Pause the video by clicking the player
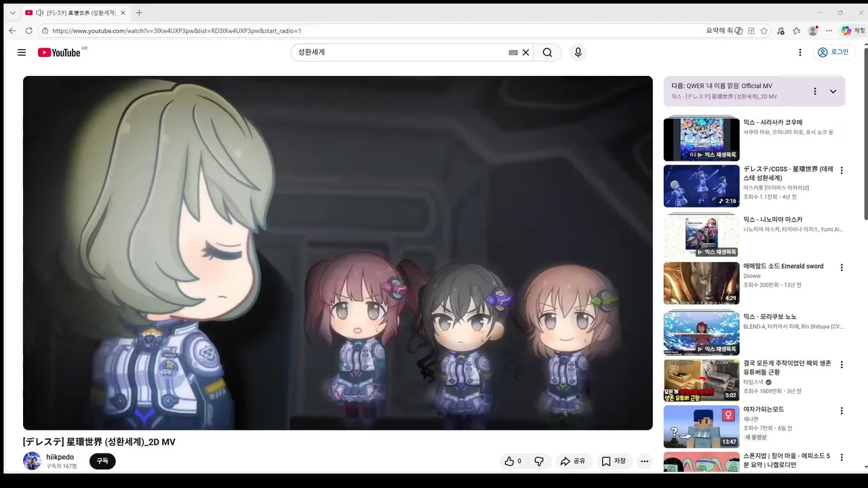This screenshot has width=868, height=488. [x=338, y=253]
